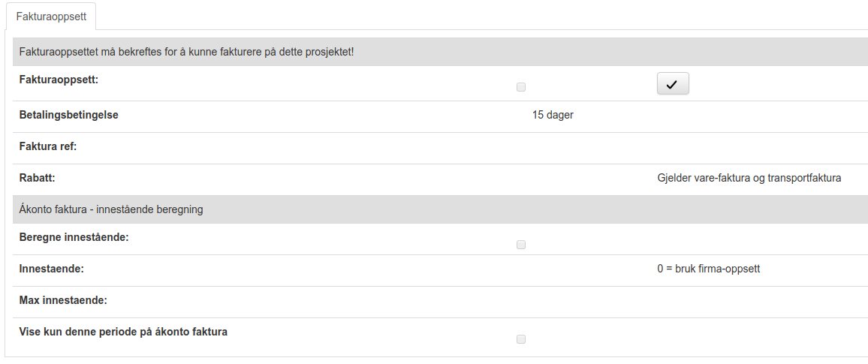Click the 'Fakturaoppsett:' row label
Screen dimensions: 868x364
click(x=59, y=79)
